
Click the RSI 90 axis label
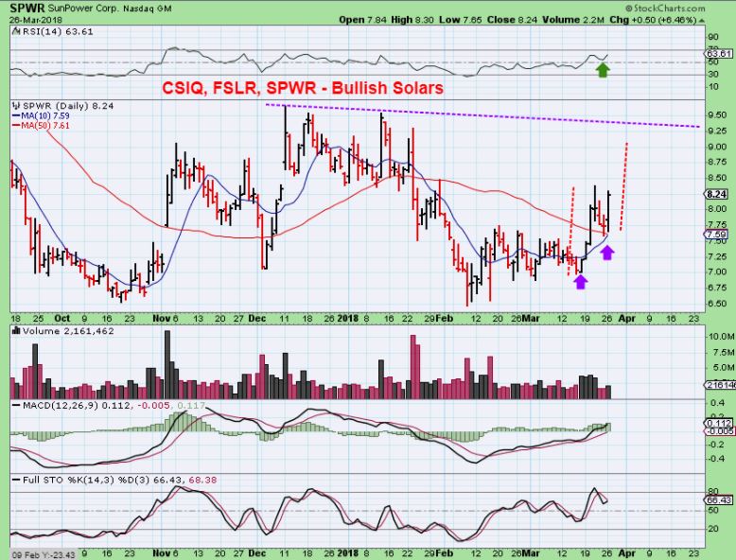coord(713,38)
